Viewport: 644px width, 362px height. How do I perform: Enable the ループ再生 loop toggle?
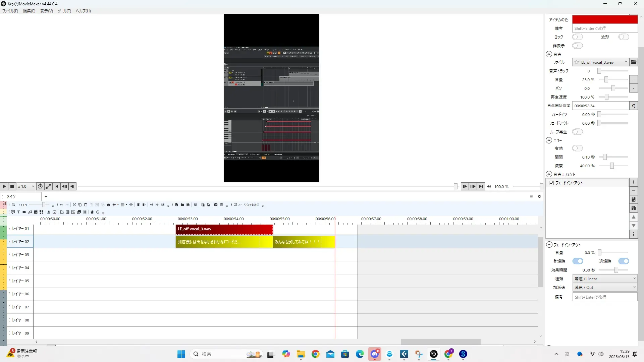point(577,132)
